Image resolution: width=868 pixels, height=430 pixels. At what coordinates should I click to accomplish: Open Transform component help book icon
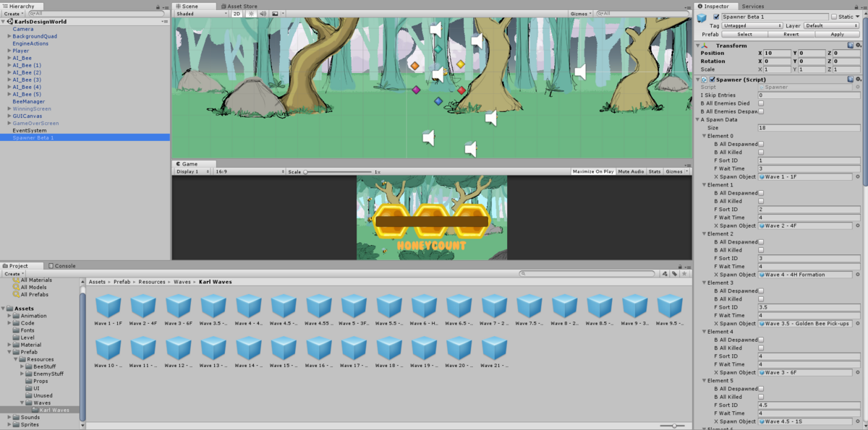pos(851,46)
